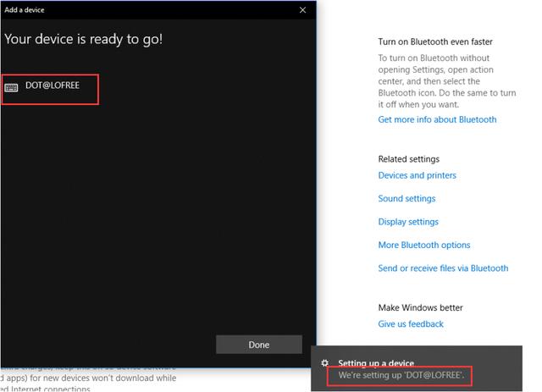The image size is (542, 392).
Task: Click the We're setting up 'DOT@LOFREE' message
Action: point(401,375)
